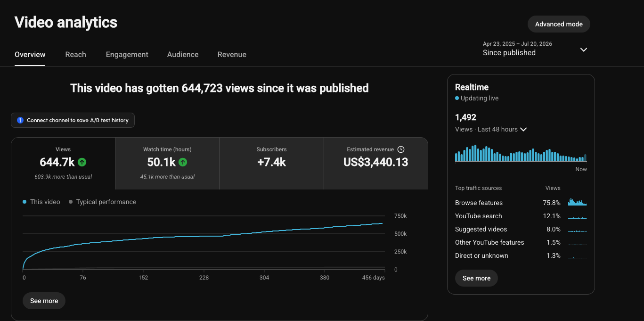Open the Engagement tab
The image size is (644, 321).
coord(127,55)
